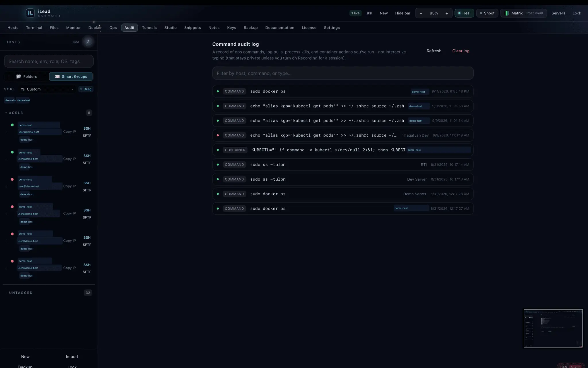Open the Keys tab
588x368 pixels.
tap(231, 28)
